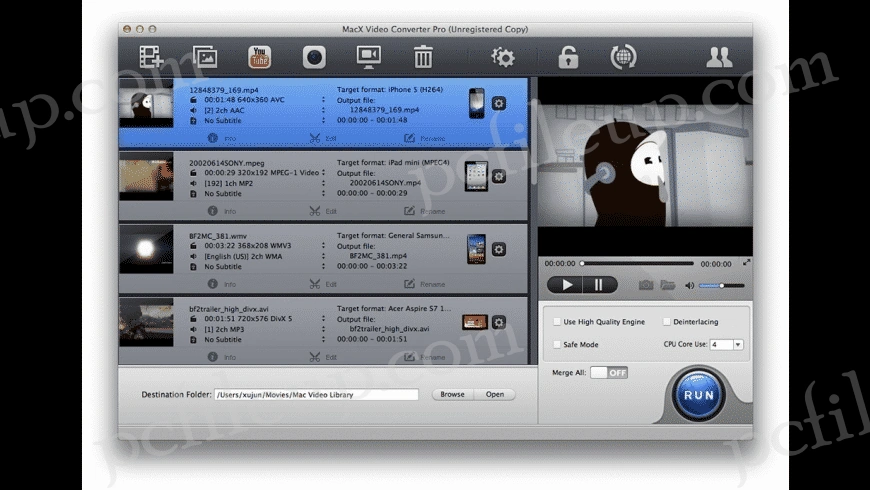
Task: Enable the Use High Quality Engine checkbox
Action: 557,322
